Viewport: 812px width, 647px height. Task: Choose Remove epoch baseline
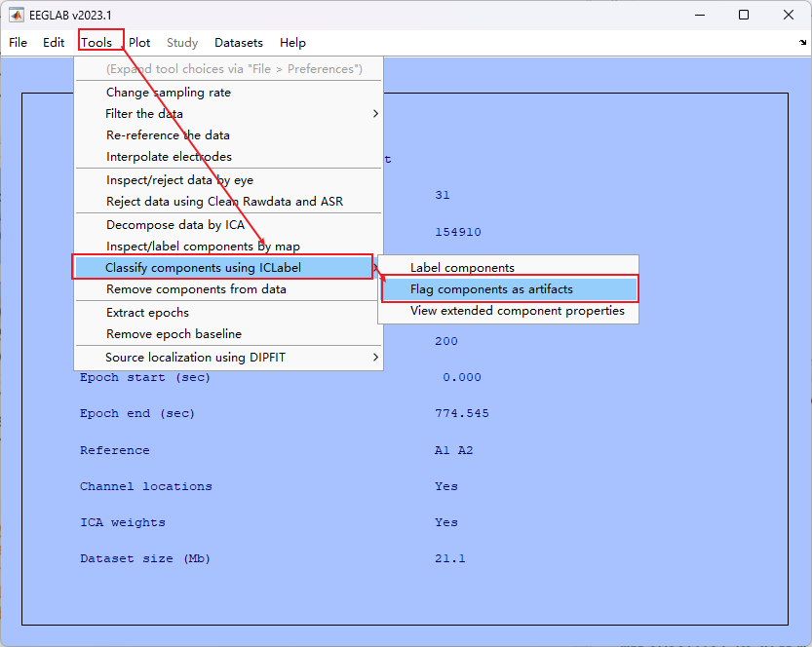click(x=228, y=334)
